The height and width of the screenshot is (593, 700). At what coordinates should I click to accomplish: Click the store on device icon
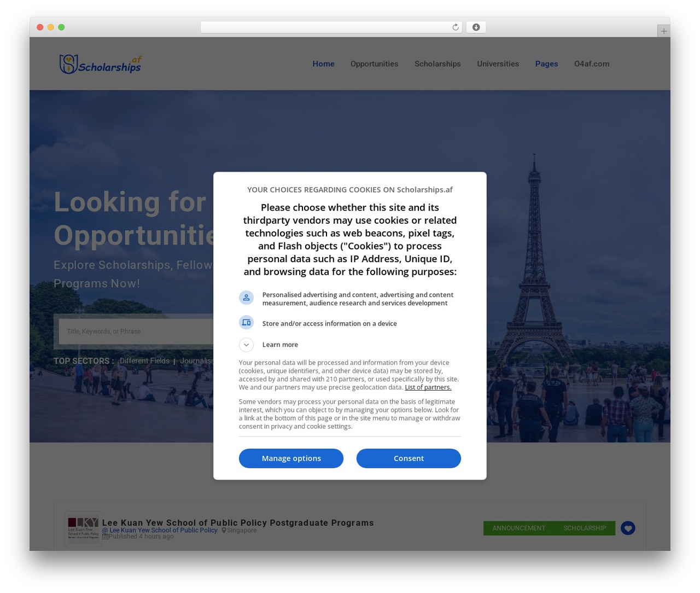pos(246,323)
